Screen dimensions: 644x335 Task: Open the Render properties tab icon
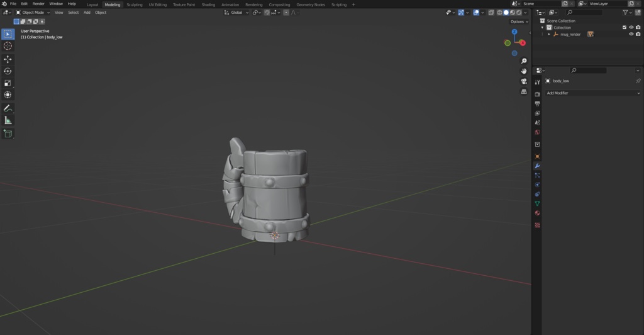pos(537,94)
